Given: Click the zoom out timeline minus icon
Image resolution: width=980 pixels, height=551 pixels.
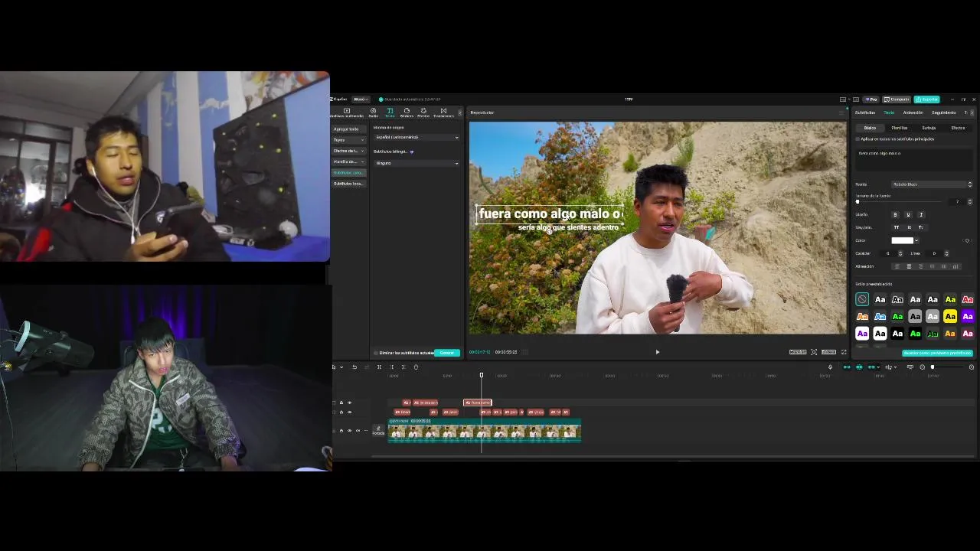Looking at the screenshot, I should coord(922,367).
